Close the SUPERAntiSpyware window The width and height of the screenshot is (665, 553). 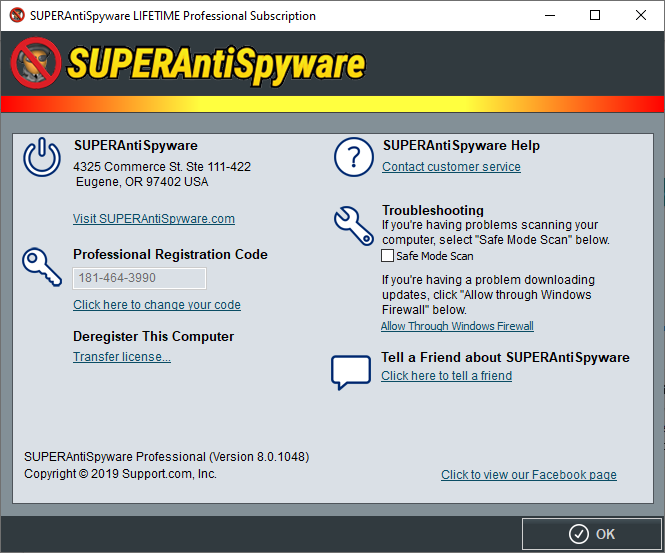pyautogui.click(x=641, y=16)
